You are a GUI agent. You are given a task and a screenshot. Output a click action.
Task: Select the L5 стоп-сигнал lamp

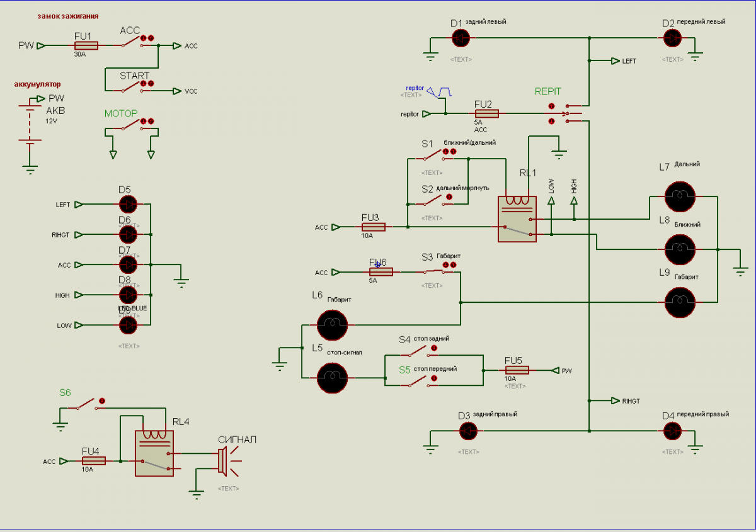[x=331, y=378]
